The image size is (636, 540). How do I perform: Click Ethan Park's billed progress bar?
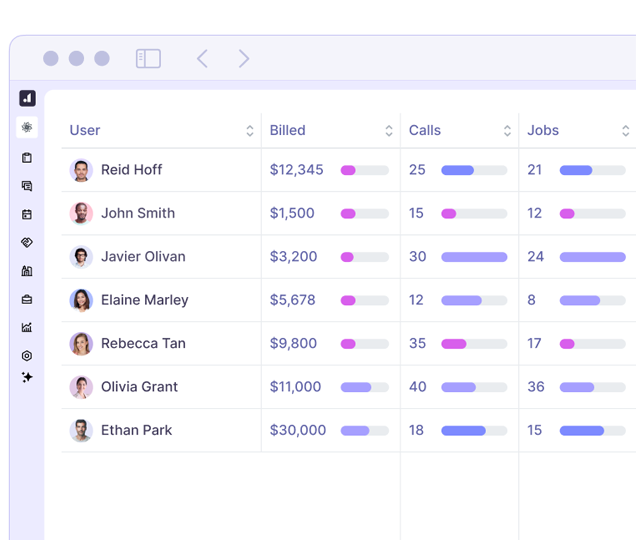tap(364, 431)
